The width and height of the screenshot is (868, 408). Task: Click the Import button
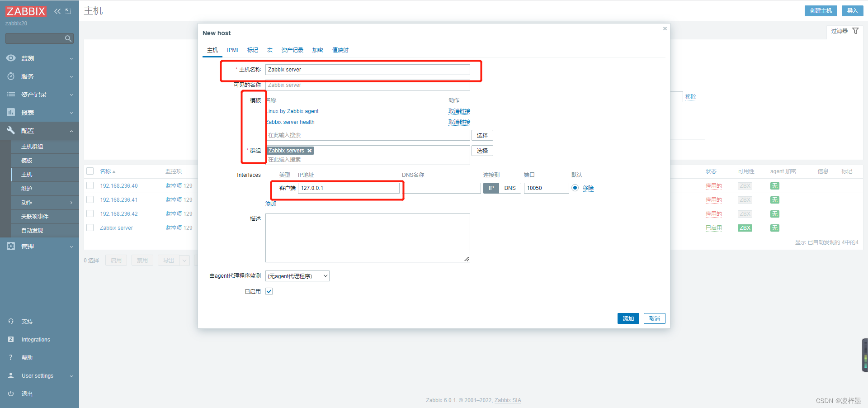[853, 11]
